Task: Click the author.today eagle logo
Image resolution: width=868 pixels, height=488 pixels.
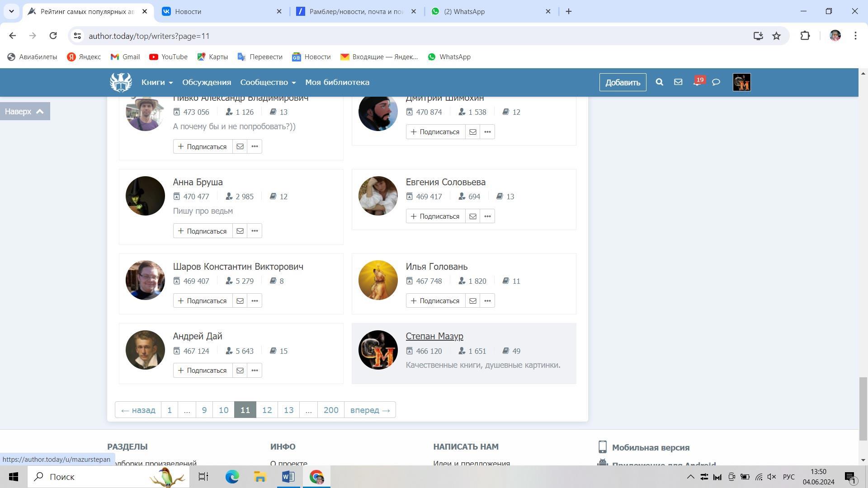Action: point(121,82)
